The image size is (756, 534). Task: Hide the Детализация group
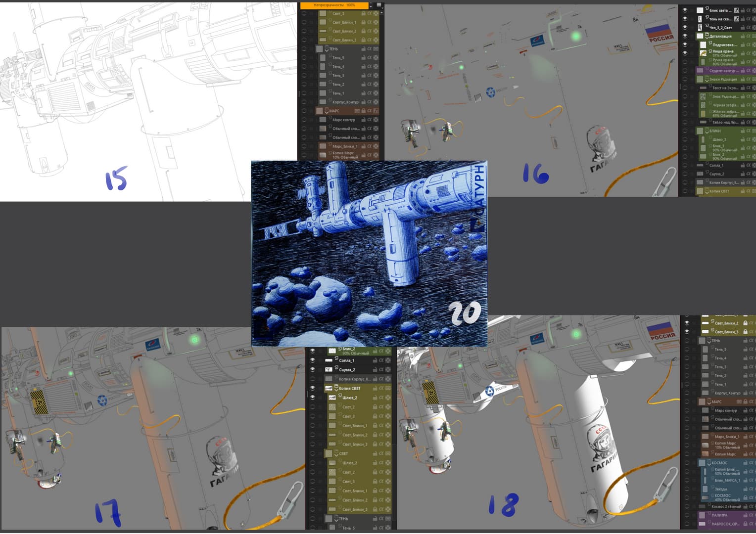click(685, 36)
